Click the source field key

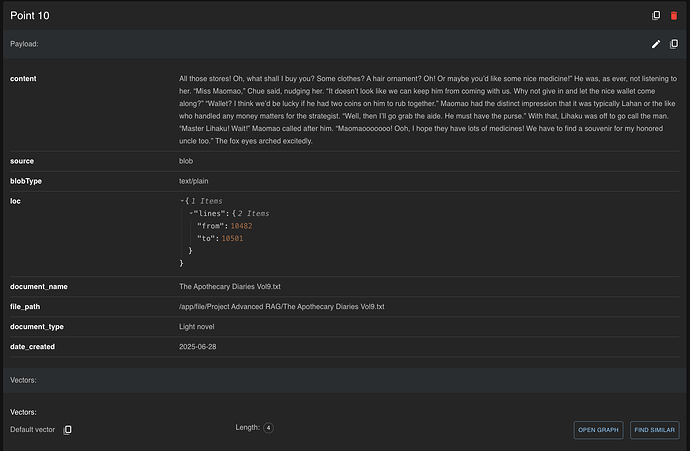click(x=22, y=161)
